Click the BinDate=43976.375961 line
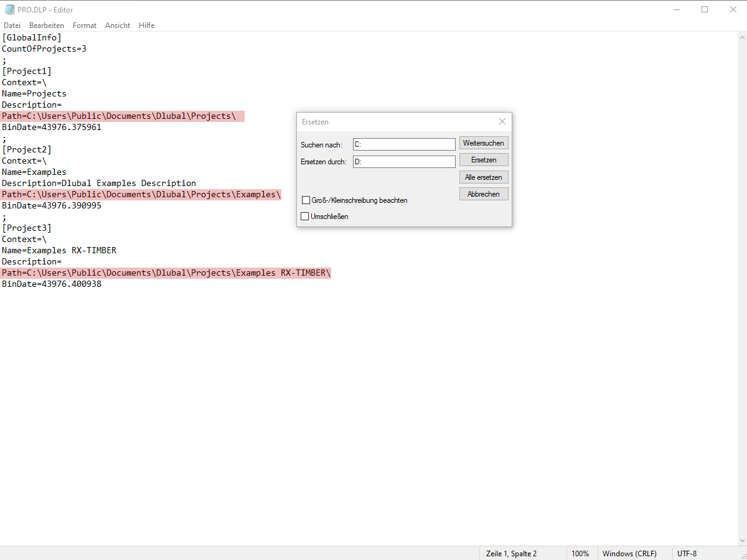The width and height of the screenshot is (747, 560). tap(52, 127)
